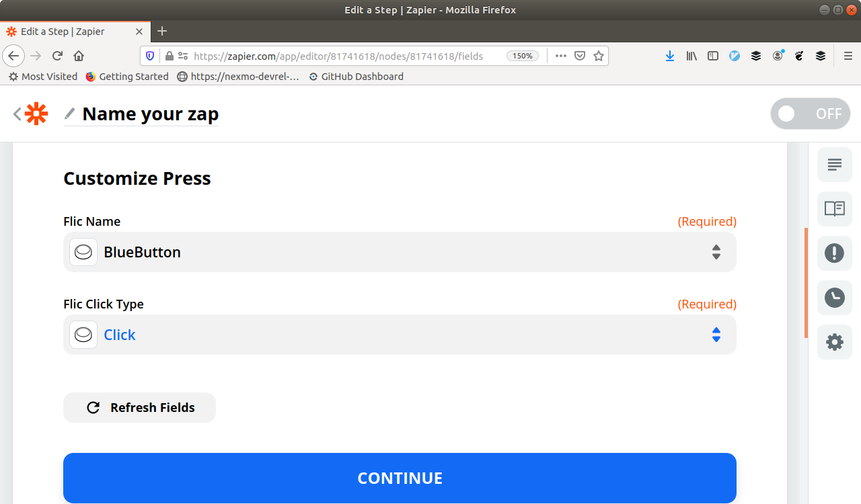
Task: Open the alerts exclamation icon in sidebar
Action: 834,253
